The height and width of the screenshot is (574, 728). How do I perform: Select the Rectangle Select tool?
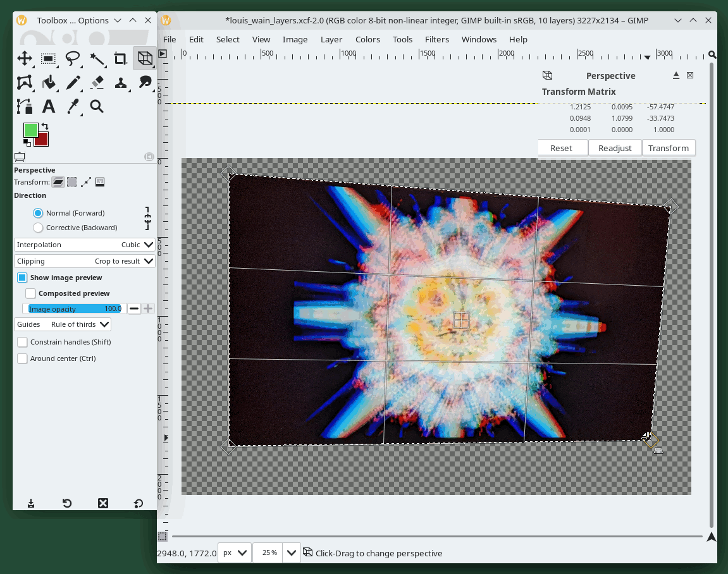pyautogui.click(x=48, y=58)
